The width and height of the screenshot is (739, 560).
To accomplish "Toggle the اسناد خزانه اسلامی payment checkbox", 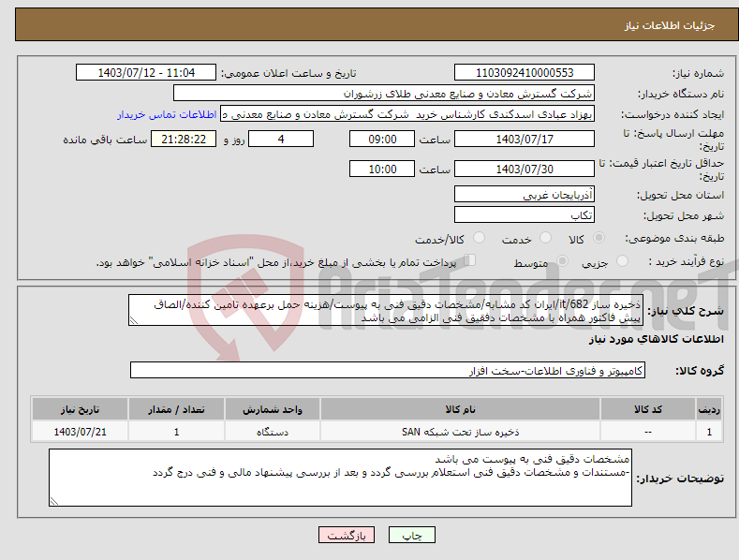I will pos(469,260).
